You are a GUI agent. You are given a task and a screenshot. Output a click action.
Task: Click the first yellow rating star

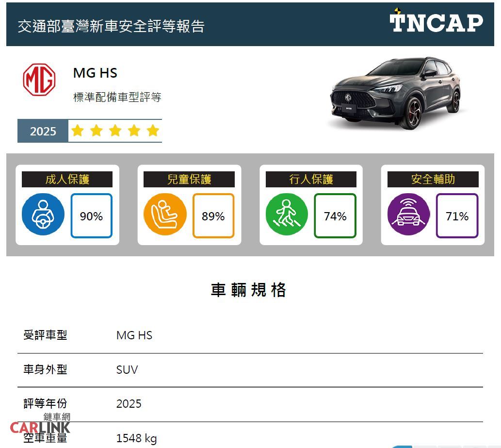pos(78,131)
